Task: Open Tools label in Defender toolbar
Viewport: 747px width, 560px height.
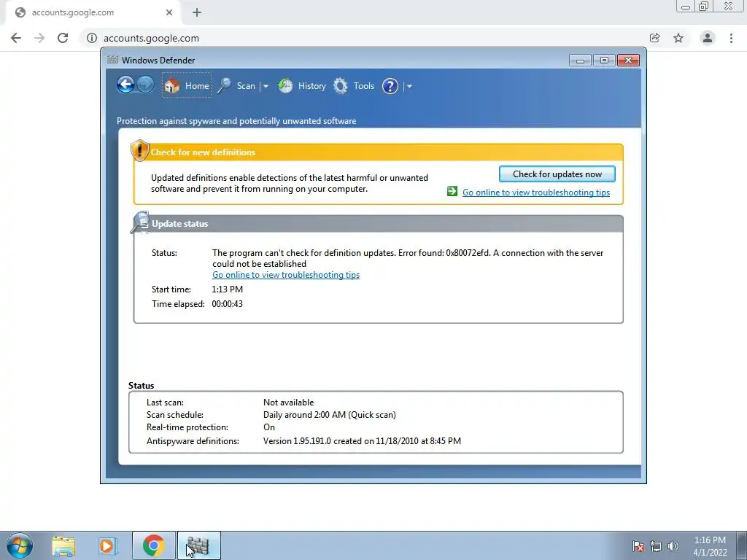Action: click(364, 86)
